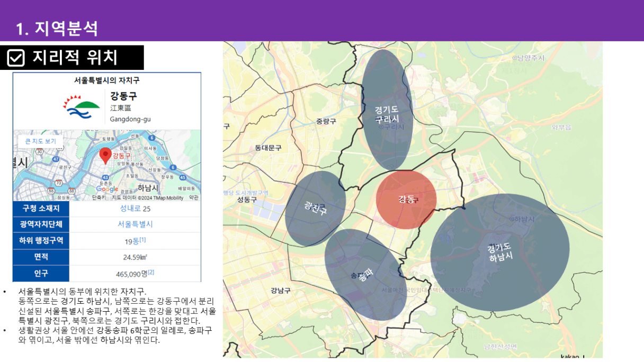Image resolution: width=644 pixels, height=362 pixels.
Task: Click the checkmark box beside 지리적 위치
Action: pos(16,58)
